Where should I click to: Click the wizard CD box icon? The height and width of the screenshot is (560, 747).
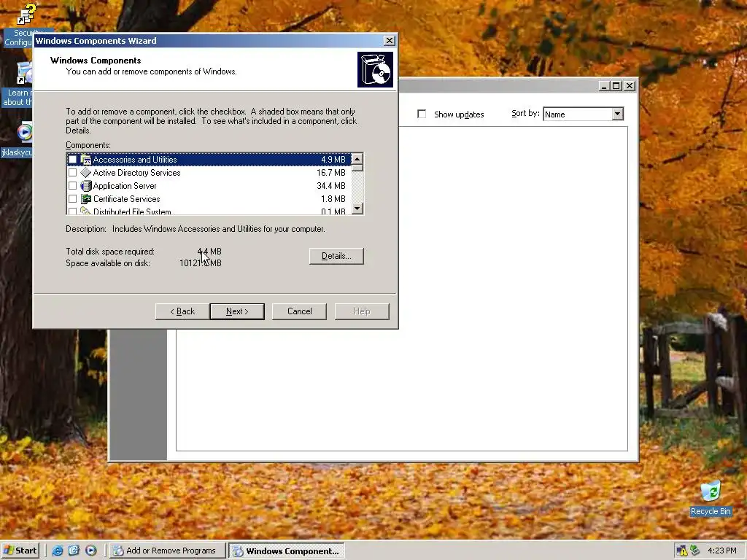point(376,70)
